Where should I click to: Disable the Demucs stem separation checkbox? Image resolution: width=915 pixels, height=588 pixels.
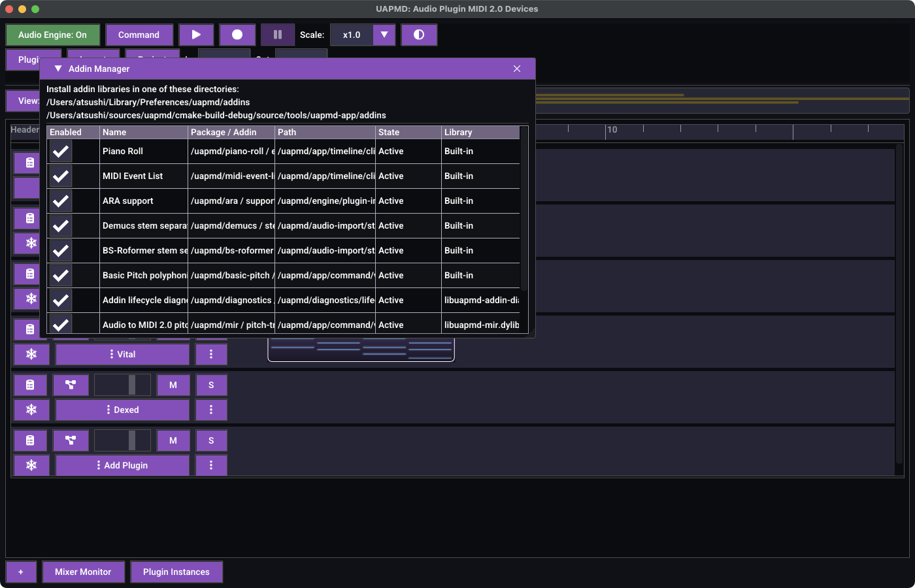[61, 225]
